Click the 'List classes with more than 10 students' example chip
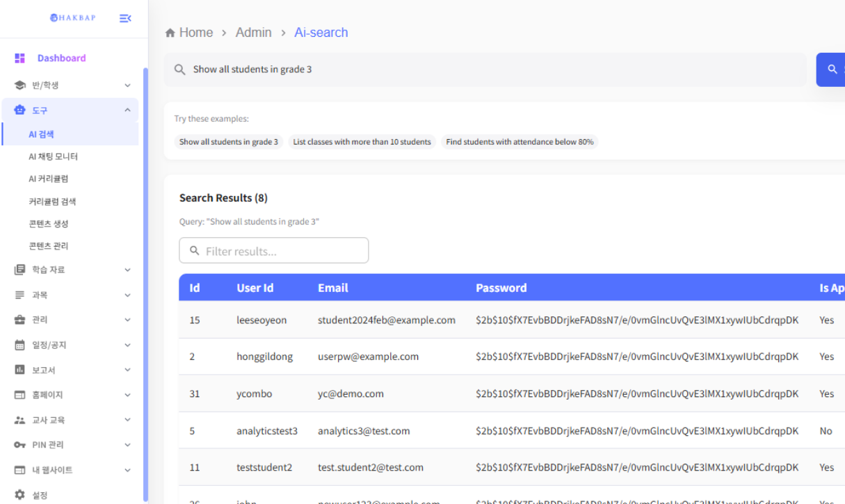The image size is (845, 504). click(x=362, y=142)
